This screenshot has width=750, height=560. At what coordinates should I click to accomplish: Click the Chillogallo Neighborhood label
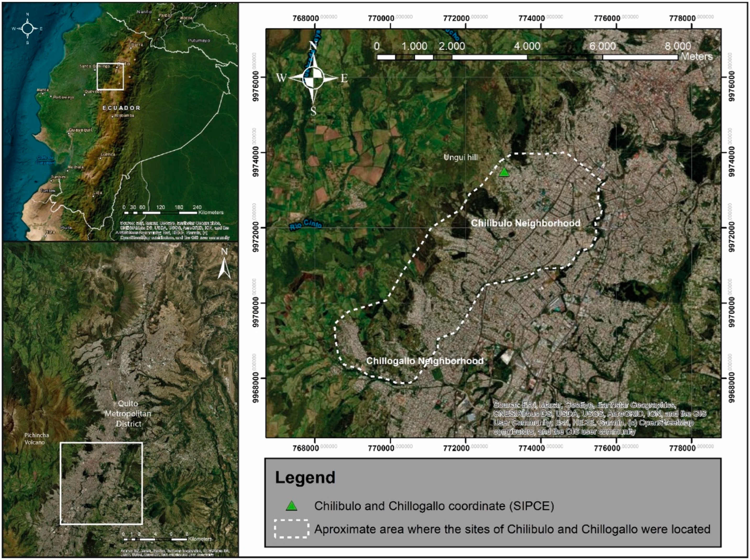pyautogui.click(x=425, y=361)
